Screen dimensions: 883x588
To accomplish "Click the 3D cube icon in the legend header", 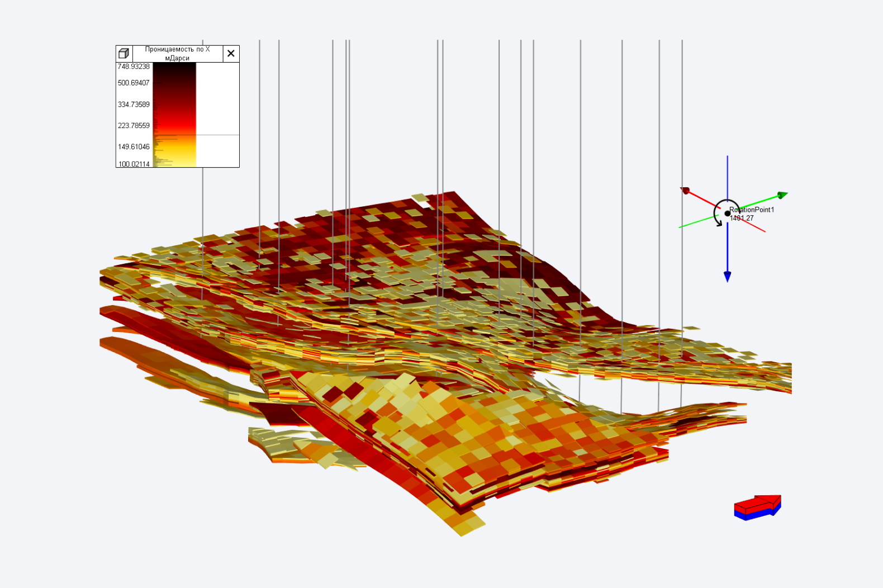I will click(x=124, y=54).
